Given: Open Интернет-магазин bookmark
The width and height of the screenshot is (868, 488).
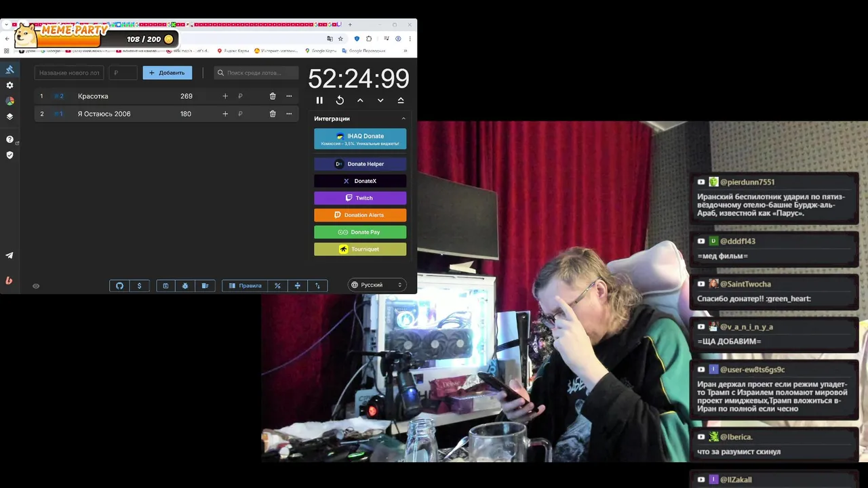Looking at the screenshot, I should tap(275, 51).
